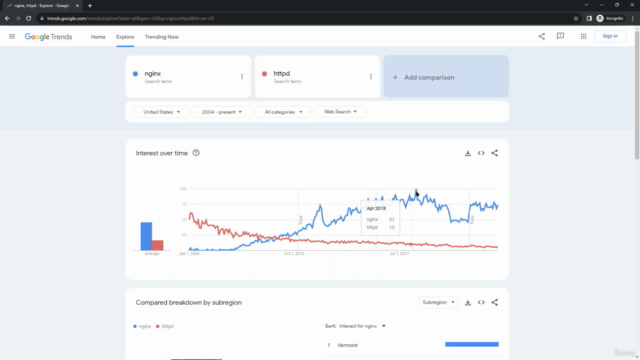
Task: Embed the subregion breakdown chart
Action: tap(481, 302)
